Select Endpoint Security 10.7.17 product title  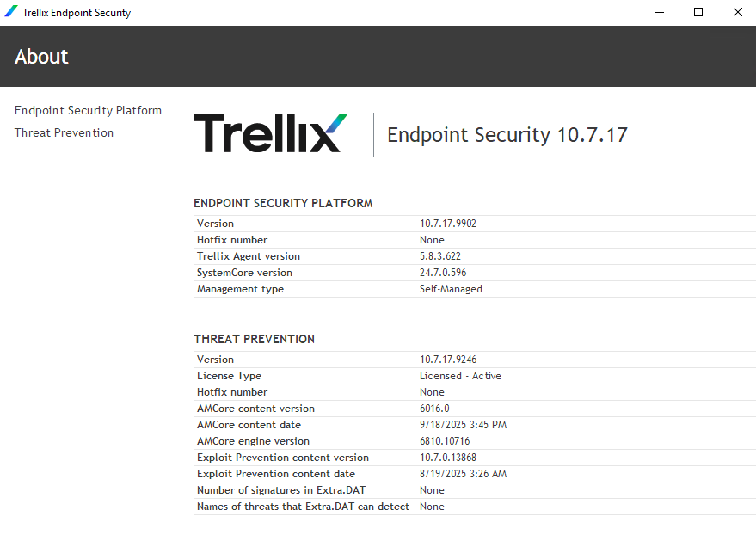click(x=507, y=135)
